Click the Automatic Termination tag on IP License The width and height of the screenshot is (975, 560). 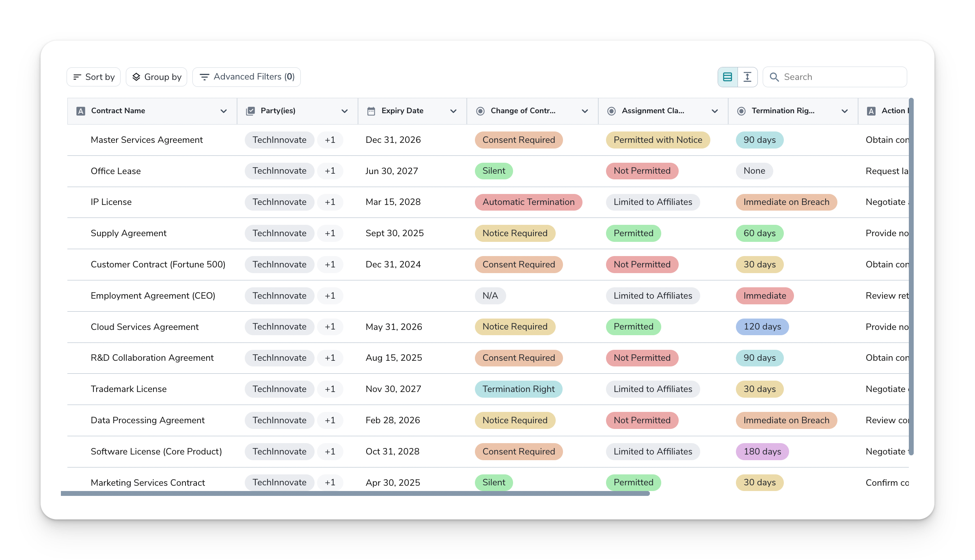pos(528,202)
